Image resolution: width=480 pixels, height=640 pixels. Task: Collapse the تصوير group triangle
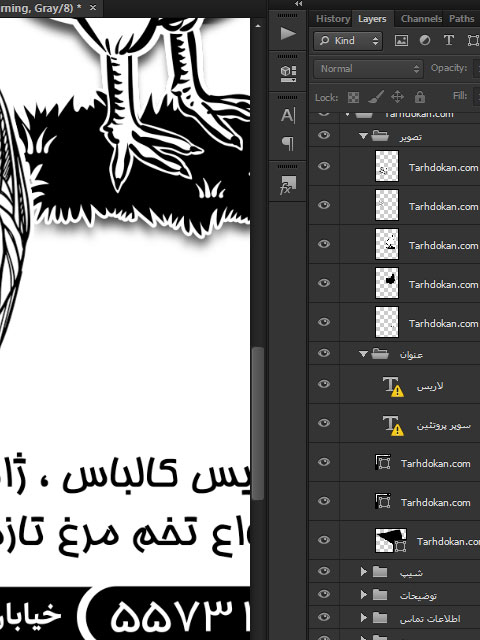363,136
